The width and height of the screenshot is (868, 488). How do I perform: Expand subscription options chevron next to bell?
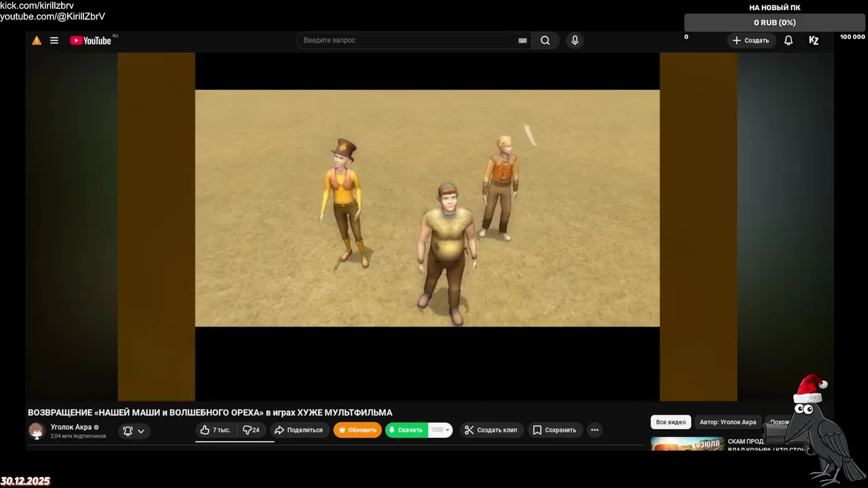141,431
